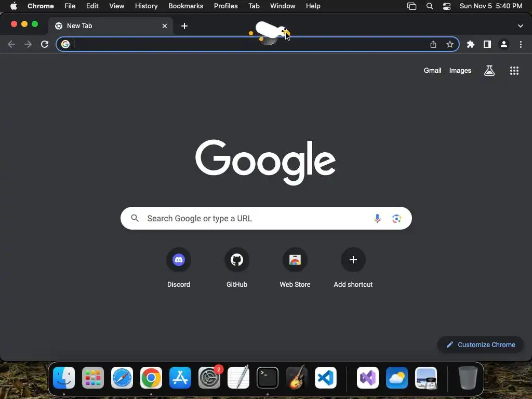Reload the current page

click(45, 44)
